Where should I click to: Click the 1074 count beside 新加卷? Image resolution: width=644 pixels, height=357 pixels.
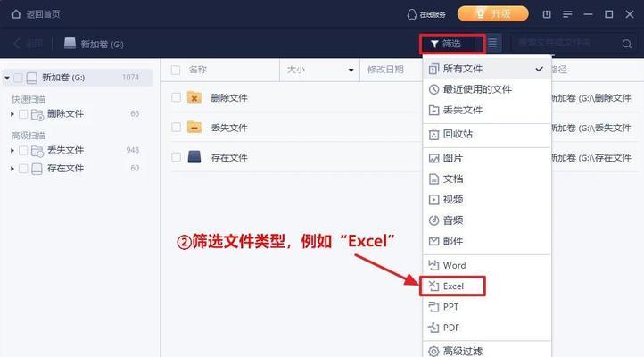pyautogui.click(x=130, y=78)
